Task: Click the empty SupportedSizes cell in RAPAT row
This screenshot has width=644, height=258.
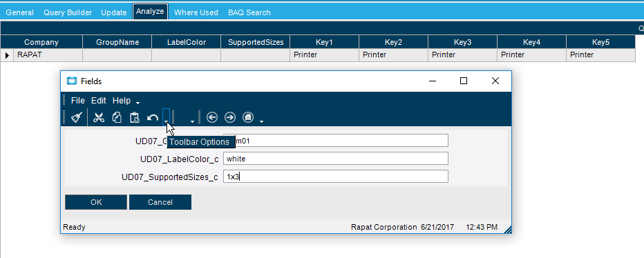Action: tap(256, 55)
